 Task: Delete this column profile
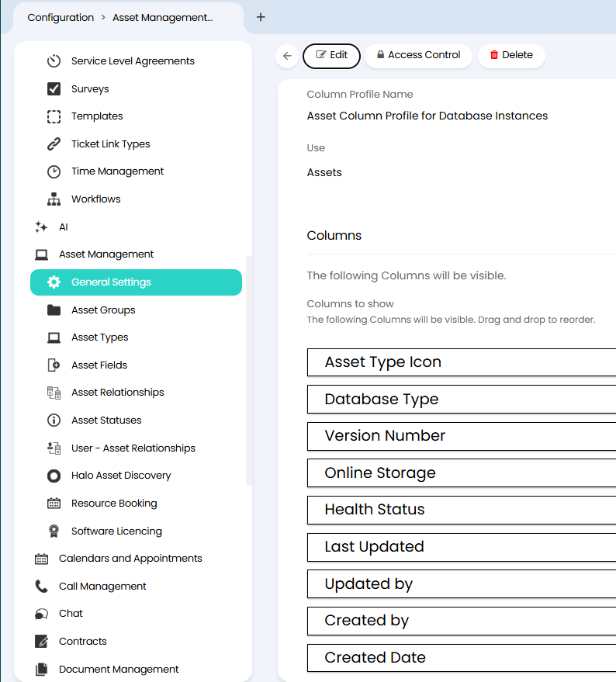(x=511, y=56)
